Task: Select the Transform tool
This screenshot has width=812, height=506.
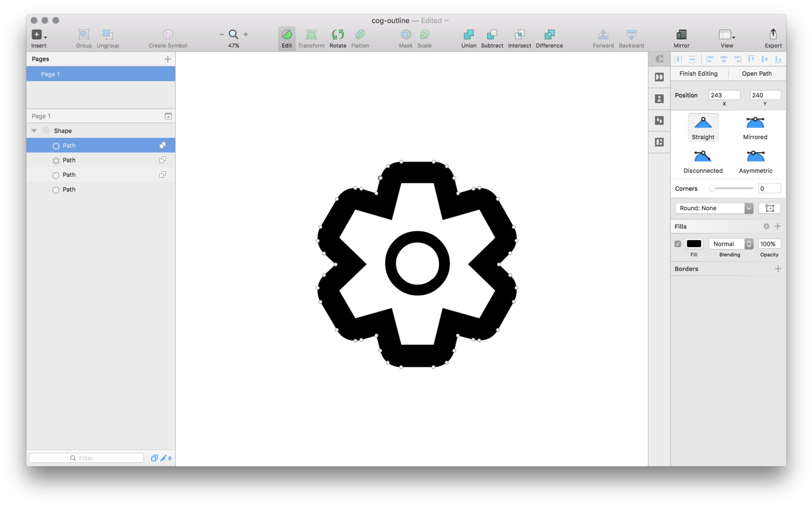Action: click(x=311, y=34)
